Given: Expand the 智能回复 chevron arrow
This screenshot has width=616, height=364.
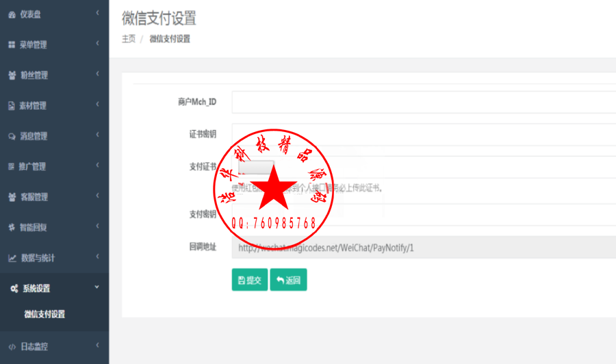Looking at the screenshot, I should click(97, 226).
